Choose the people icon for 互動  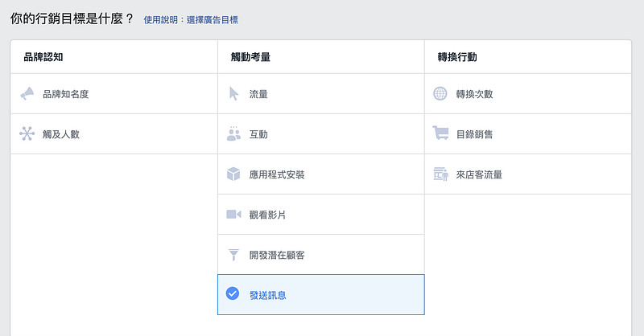[x=233, y=133]
